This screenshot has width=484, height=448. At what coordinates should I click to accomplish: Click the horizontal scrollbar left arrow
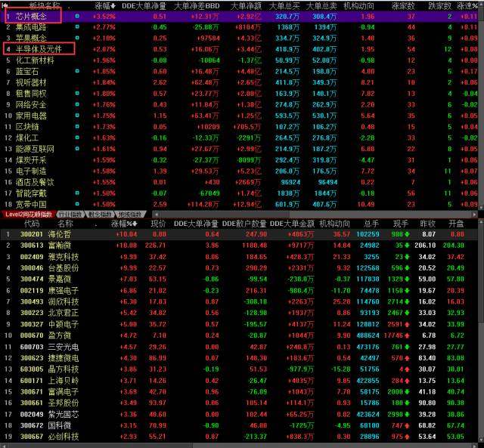pos(157,215)
